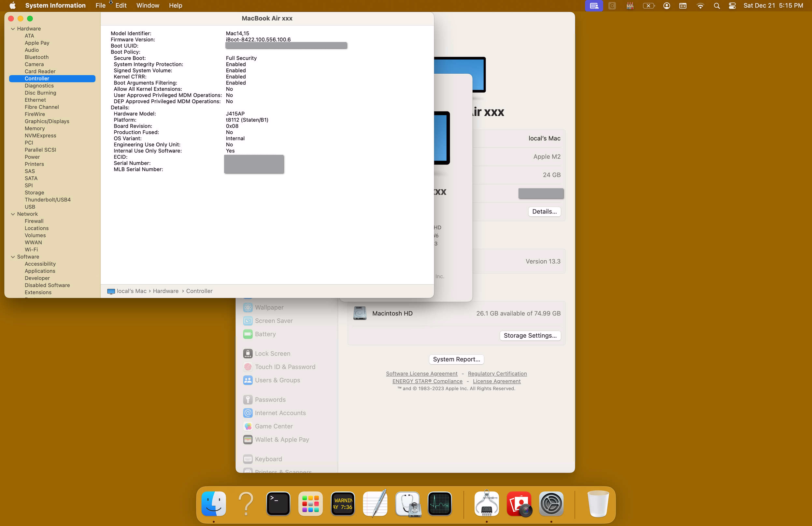The width and height of the screenshot is (812, 526).
Task: Click the Touch ID fingerprint icon
Action: point(248,367)
